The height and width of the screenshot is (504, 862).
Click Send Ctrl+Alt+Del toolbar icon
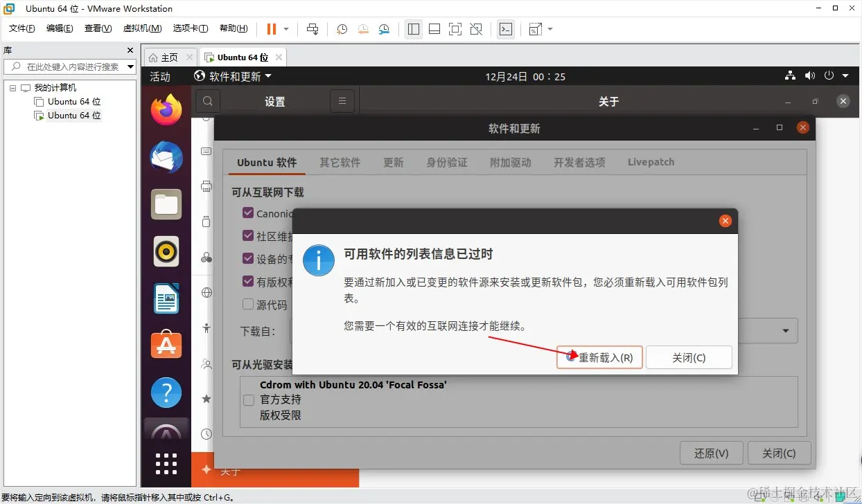tap(313, 29)
